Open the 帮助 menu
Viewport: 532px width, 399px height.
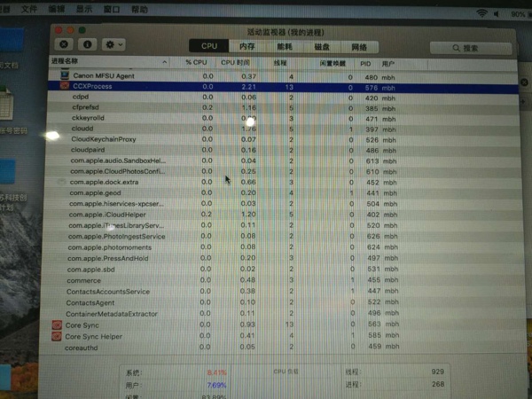[x=139, y=9]
